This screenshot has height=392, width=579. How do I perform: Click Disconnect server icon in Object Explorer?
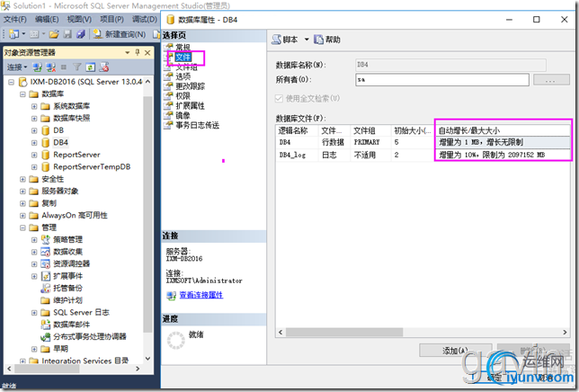click(x=50, y=67)
